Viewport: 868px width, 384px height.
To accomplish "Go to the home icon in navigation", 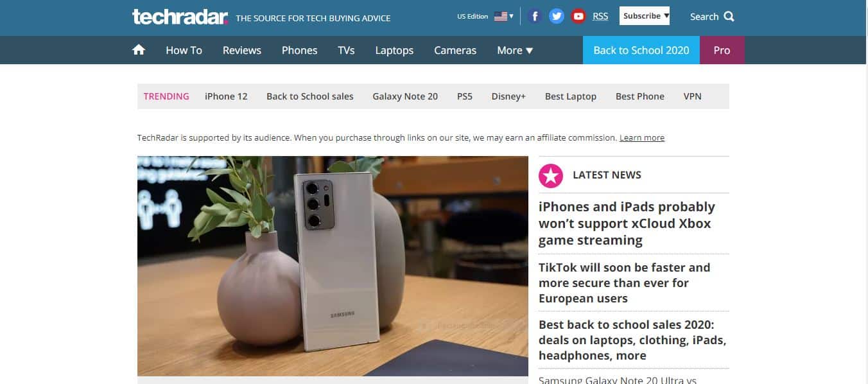I will point(139,50).
